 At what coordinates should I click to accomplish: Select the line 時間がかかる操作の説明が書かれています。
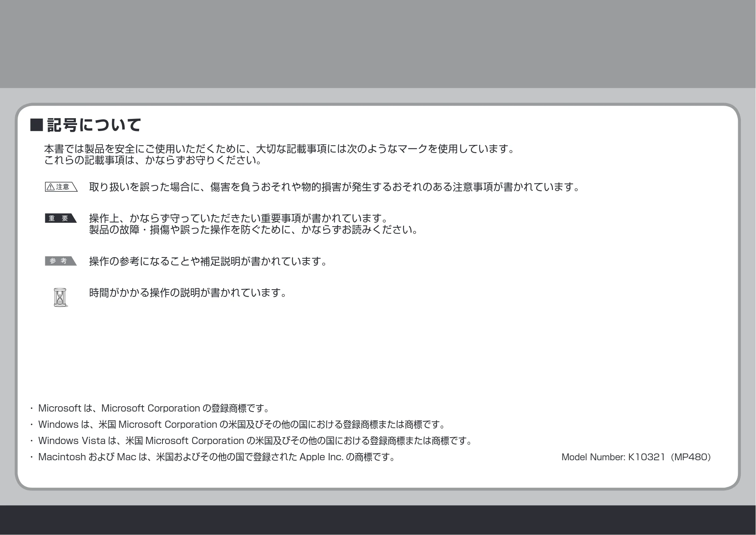click(188, 293)
